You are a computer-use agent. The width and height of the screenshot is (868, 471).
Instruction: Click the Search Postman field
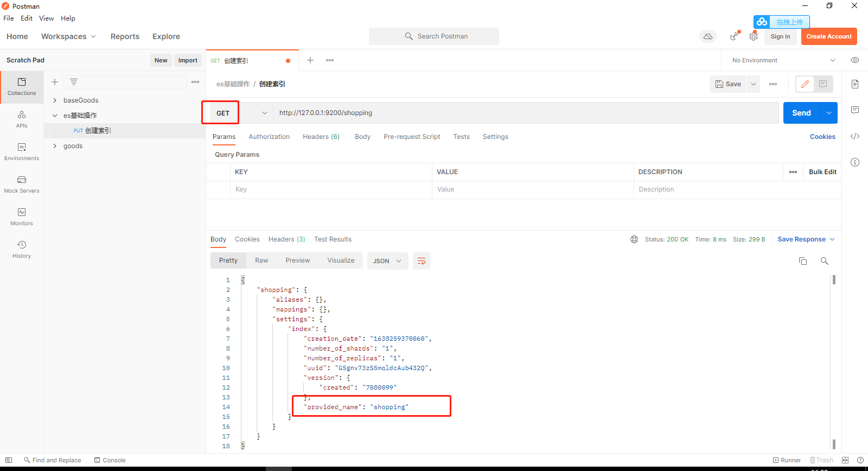(x=434, y=36)
